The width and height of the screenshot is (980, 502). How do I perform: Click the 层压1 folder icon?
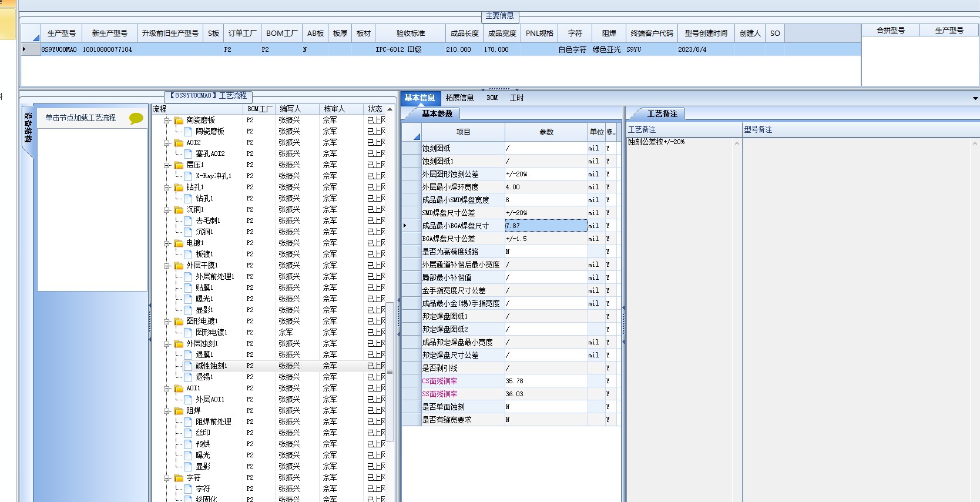pyautogui.click(x=179, y=165)
